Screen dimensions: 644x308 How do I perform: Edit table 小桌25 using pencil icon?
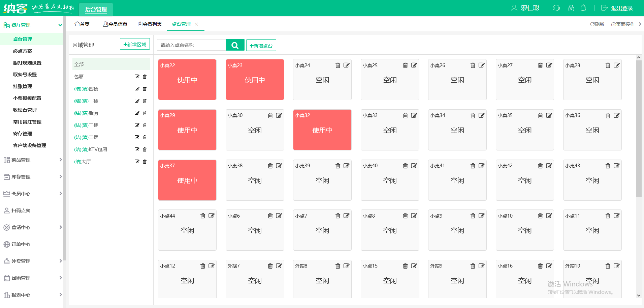tap(414, 65)
